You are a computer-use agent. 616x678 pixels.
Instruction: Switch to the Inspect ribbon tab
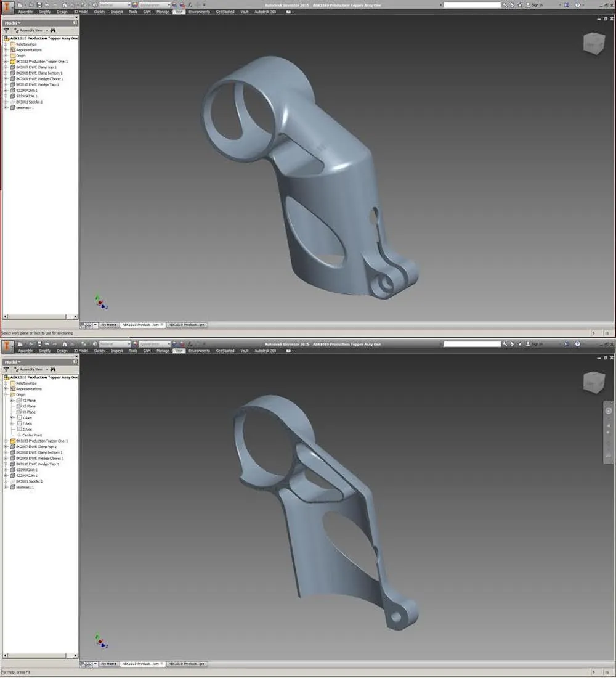coord(117,11)
